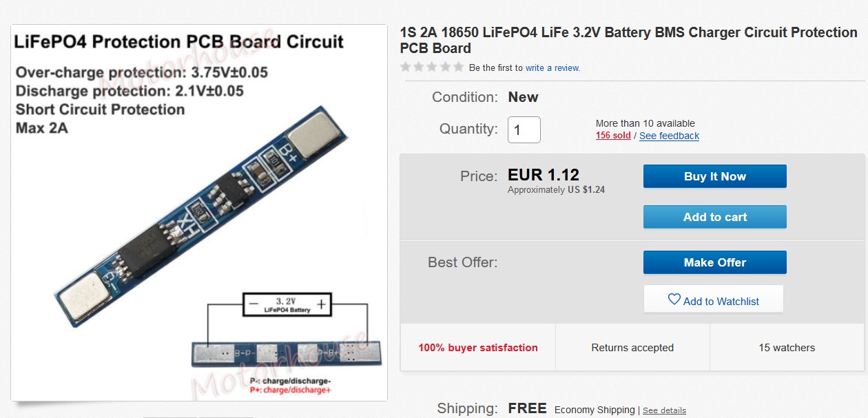
Task: Open the See feedback link
Action: [x=669, y=136]
